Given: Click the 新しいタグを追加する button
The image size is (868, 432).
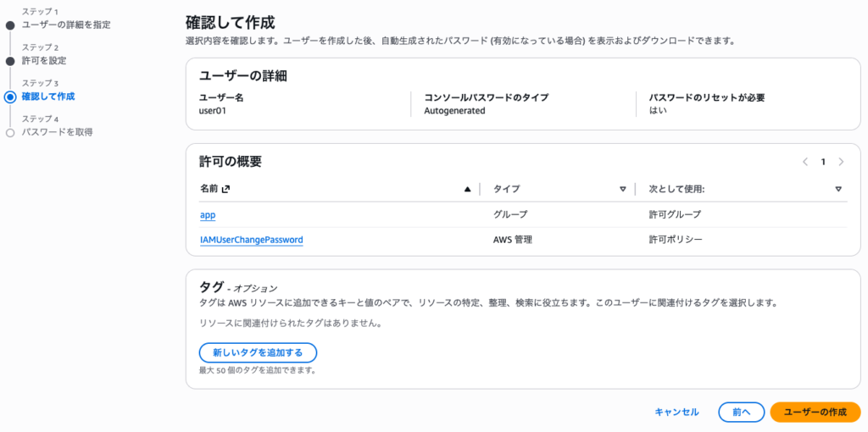Looking at the screenshot, I should 258,352.
